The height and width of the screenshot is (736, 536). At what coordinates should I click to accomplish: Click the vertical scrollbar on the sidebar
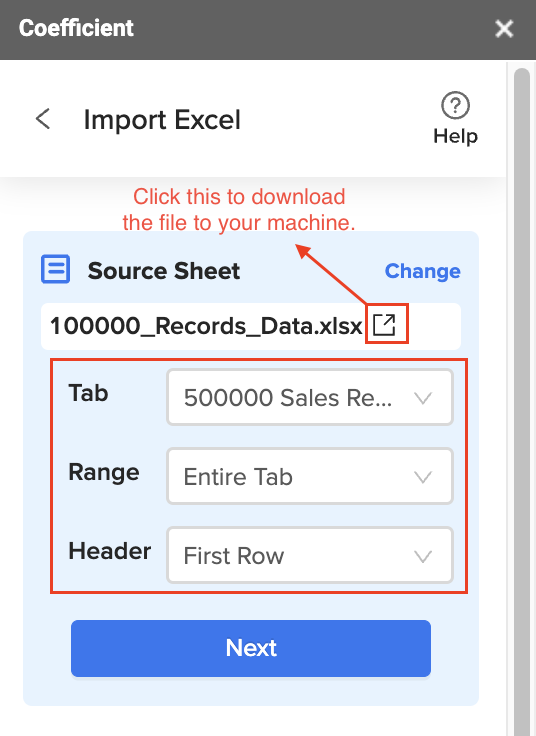click(x=521, y=399)
